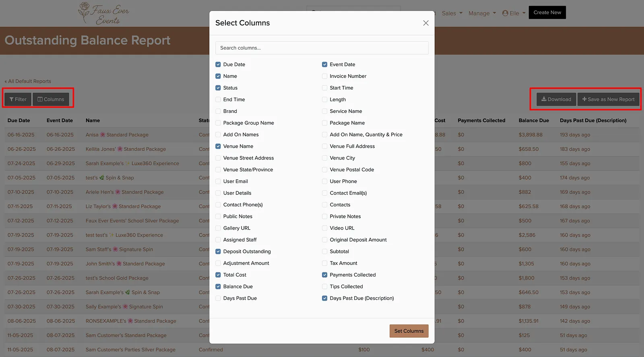
Task: Check the Contact Phone(s) column
Action: (x=218, y=205)
